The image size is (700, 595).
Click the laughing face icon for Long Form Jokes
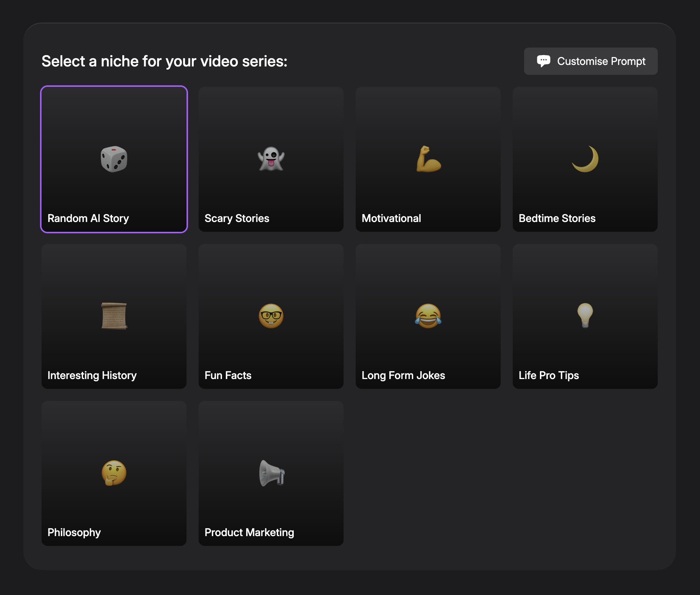428,316
